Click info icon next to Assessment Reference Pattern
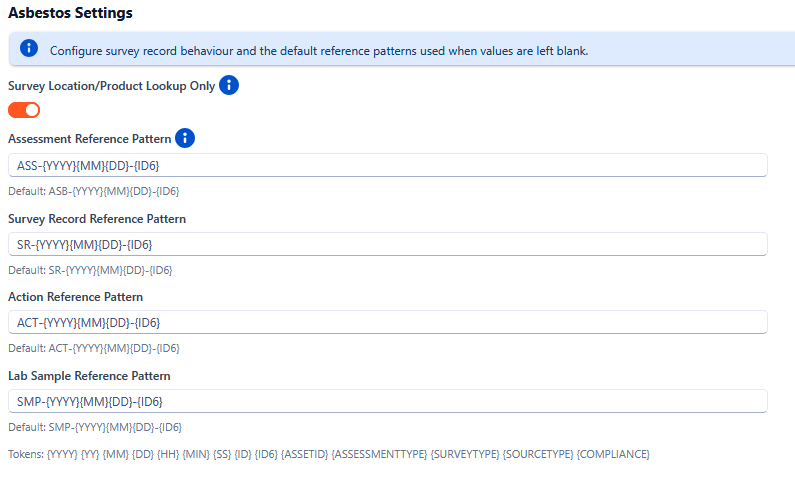This screenshot has width=795, height=478. coord(185,139)
